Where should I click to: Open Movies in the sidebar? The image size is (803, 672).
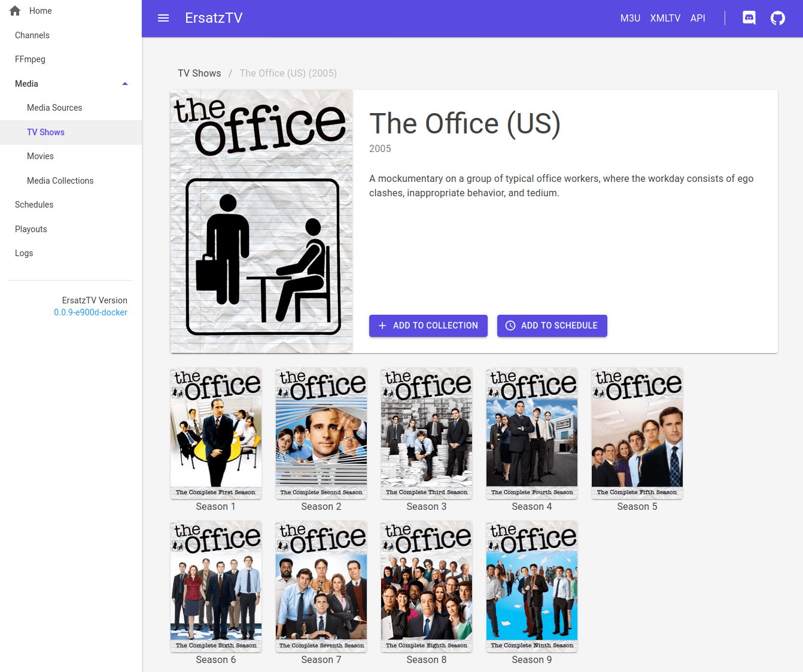pyautogui.click(x=71, y=156)
